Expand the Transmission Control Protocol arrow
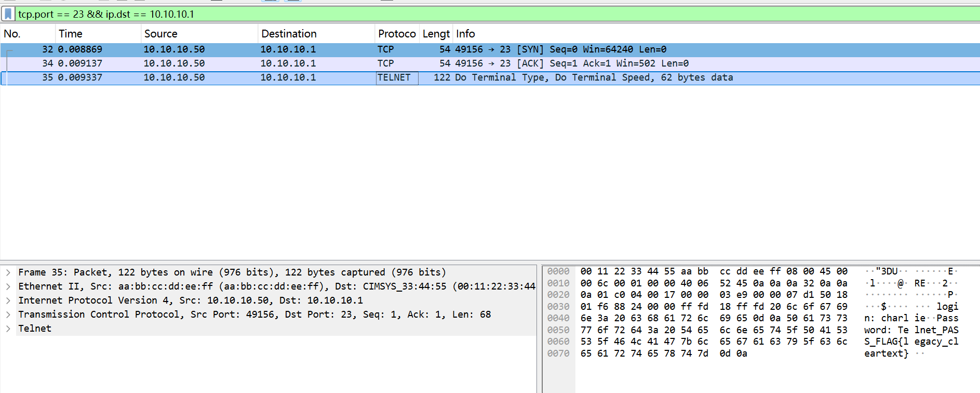Screen dimensions: 980x393 pyautogui.click(x=8, y=315)
